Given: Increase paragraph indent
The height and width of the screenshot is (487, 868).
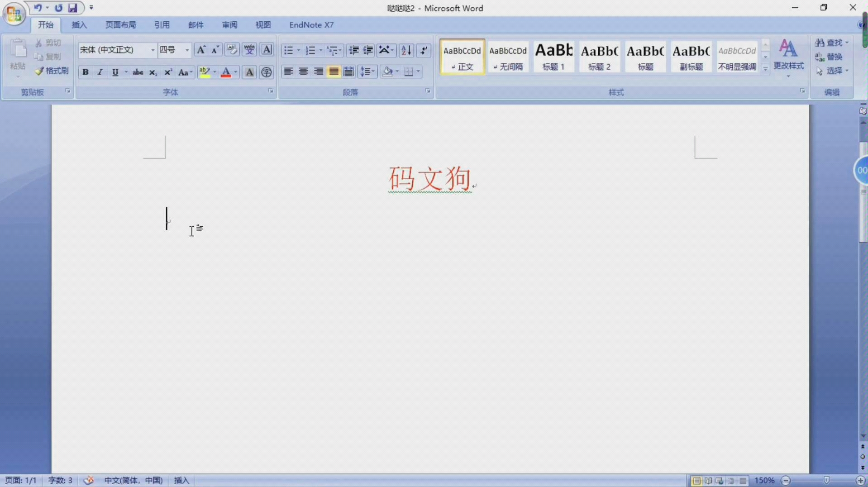Looking at the screenshot, I should click(x=368, y=50).
